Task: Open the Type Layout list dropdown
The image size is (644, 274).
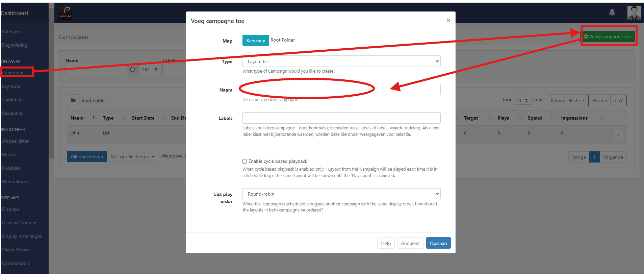Action: coord(341,61)
